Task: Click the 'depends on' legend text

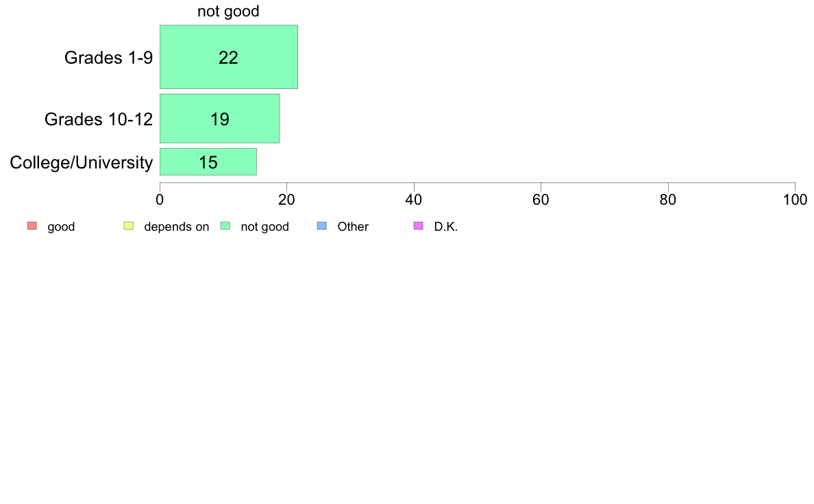Action: [x=177, y=227]
